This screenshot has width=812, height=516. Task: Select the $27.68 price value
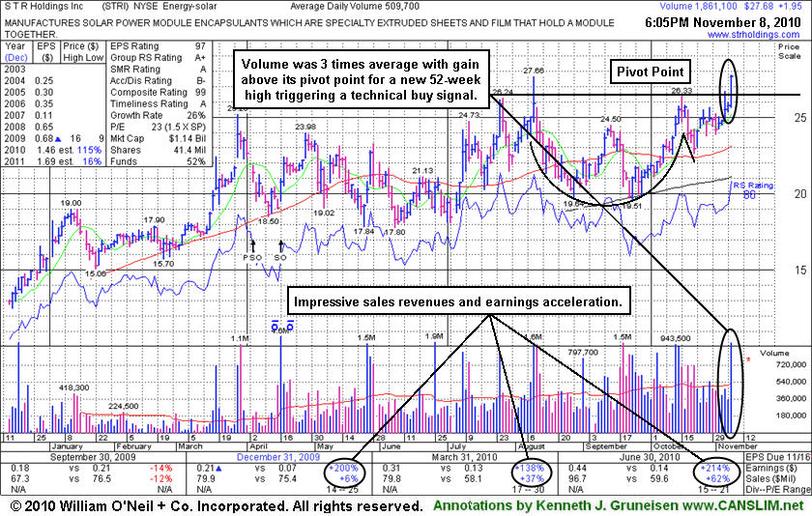759,6
